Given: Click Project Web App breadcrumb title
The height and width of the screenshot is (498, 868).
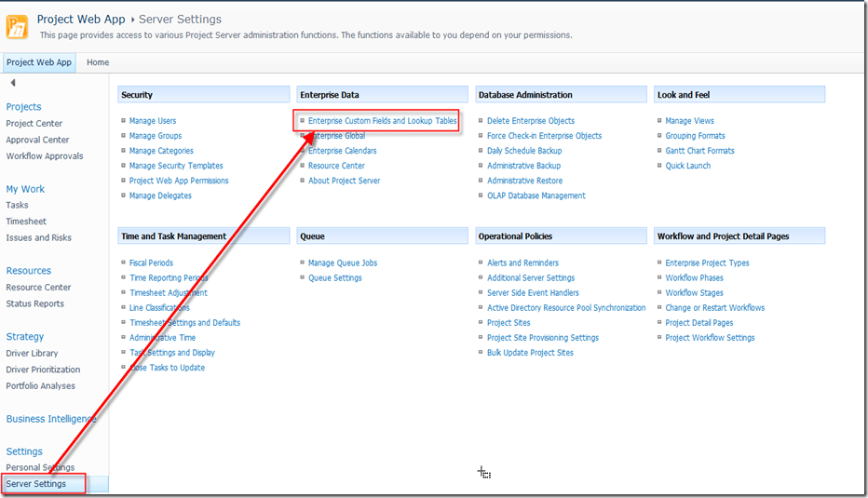Looking at the screenshot, I should coord(80,20).
